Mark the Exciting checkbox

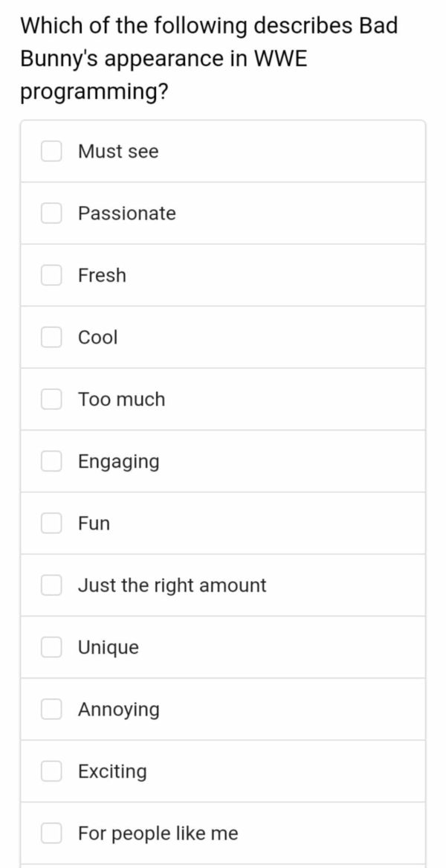51,771
